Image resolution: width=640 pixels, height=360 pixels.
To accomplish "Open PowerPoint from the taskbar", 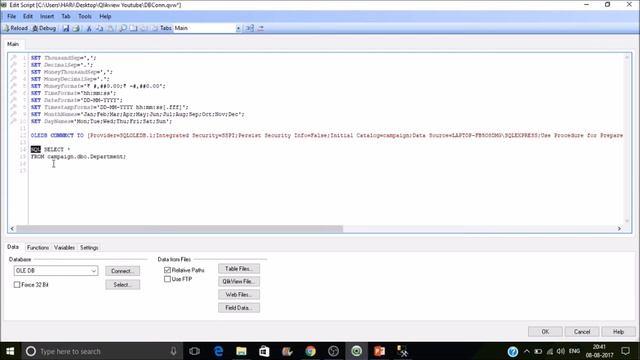I will pyautogui.click(x=379, y=351).
